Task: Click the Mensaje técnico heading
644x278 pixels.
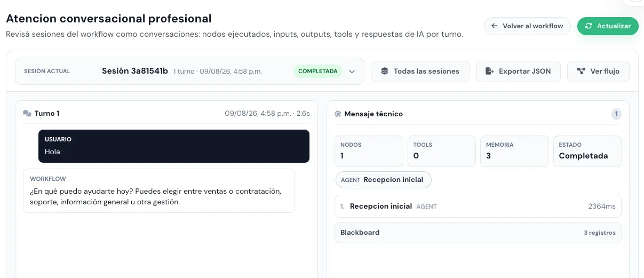Action: (x=373, y=114)
